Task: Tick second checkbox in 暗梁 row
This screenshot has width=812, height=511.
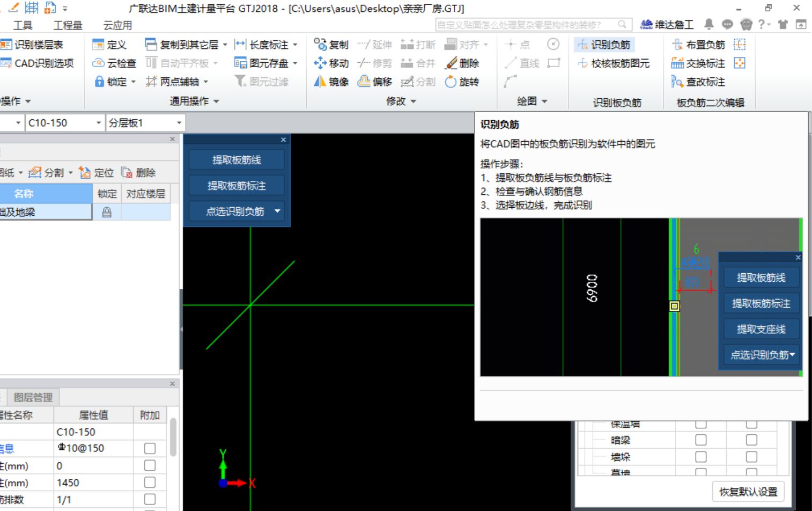Action: 751,440
